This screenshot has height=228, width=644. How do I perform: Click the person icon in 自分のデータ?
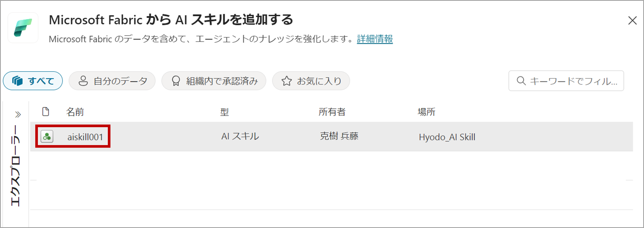coord(83,81)
